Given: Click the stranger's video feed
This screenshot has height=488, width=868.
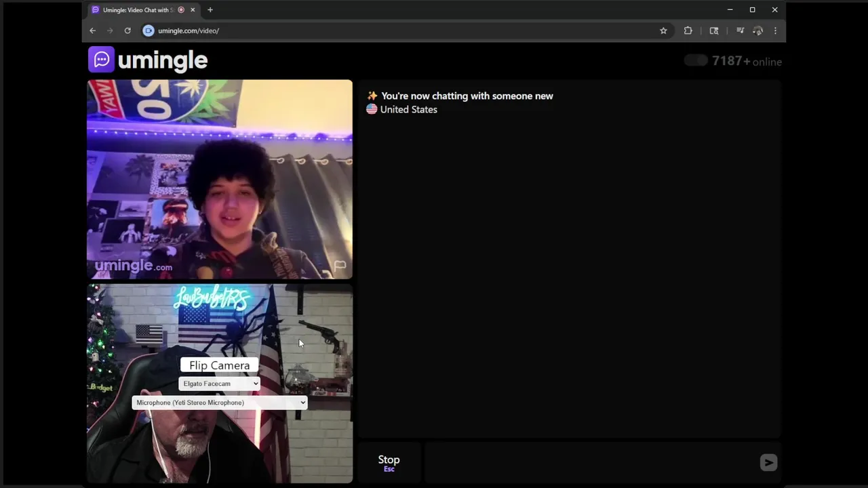Looking at the screenshot, I should (x=220, y=179).
